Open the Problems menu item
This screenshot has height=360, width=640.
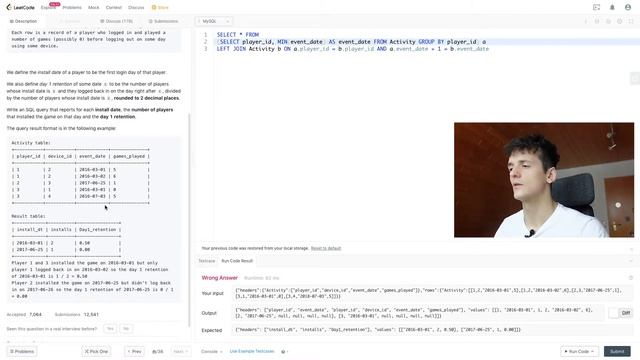pos(72,7)
